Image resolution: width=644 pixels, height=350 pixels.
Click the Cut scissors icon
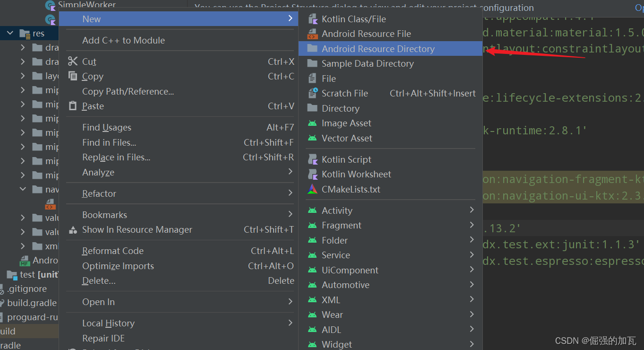[x=73, y=61]
